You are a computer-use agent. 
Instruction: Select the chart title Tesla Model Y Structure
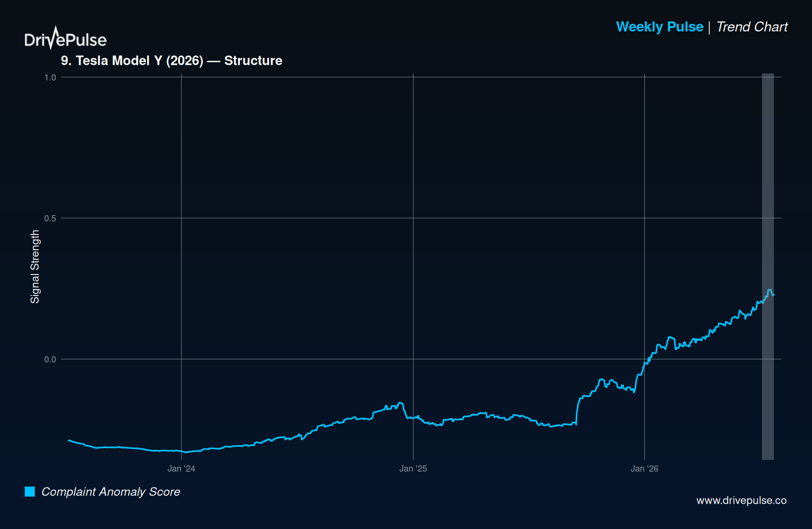pyautogui.click(x=171, y=61)
